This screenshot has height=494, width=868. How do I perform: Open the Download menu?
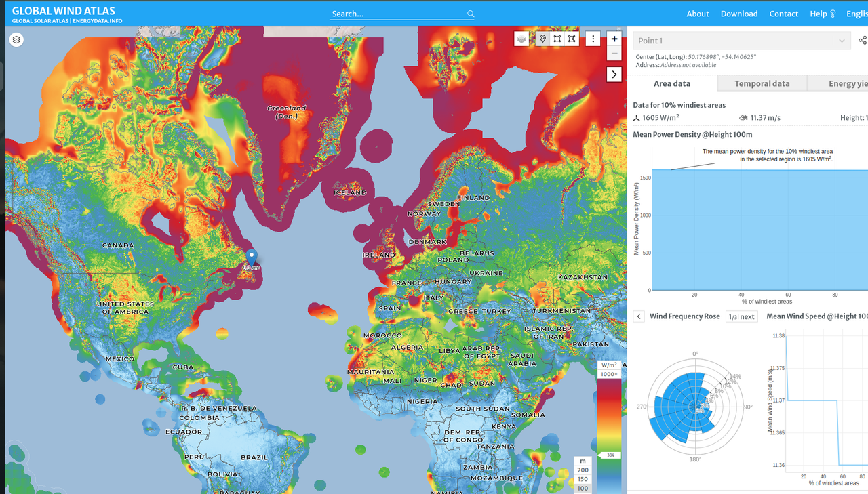point(739,14)
